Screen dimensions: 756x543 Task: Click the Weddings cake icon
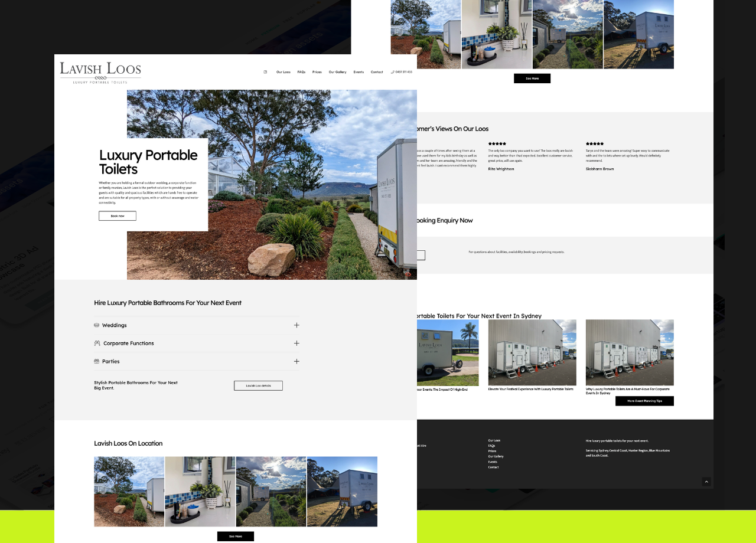[x=97, y=325]
